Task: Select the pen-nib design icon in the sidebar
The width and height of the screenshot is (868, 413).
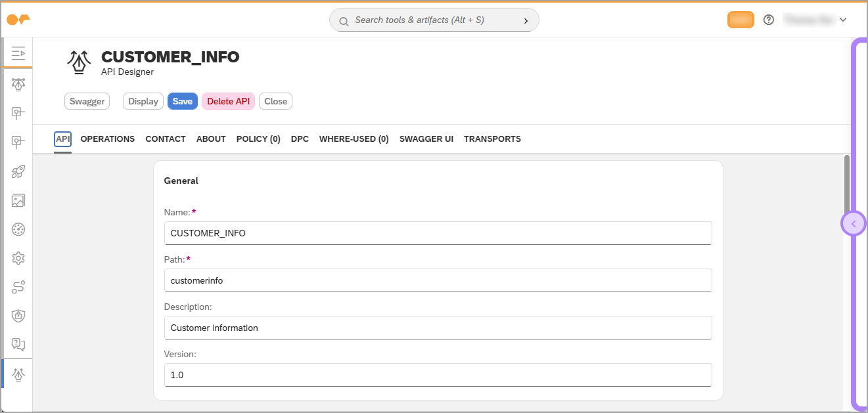Action: [18, 84]
